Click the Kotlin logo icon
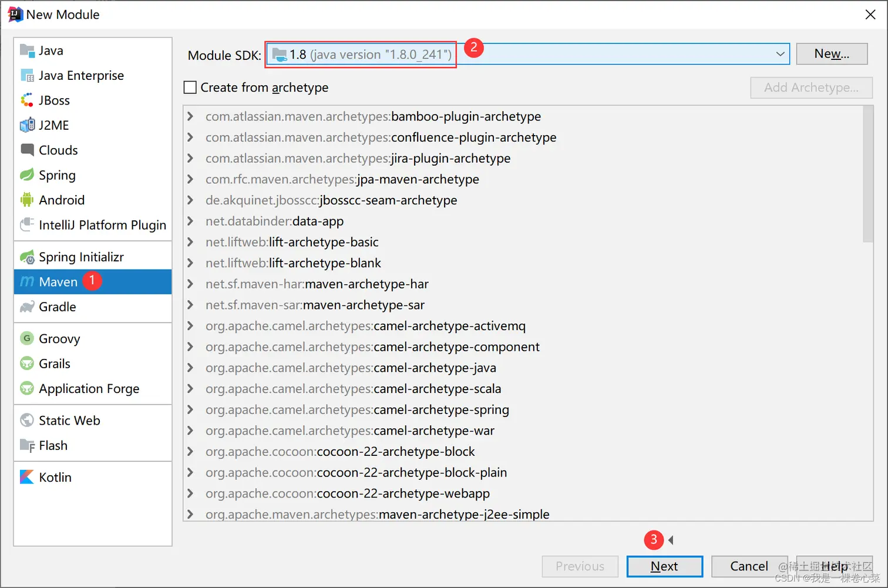Viewport: 888px width, 588px height. tap(27, 477)
